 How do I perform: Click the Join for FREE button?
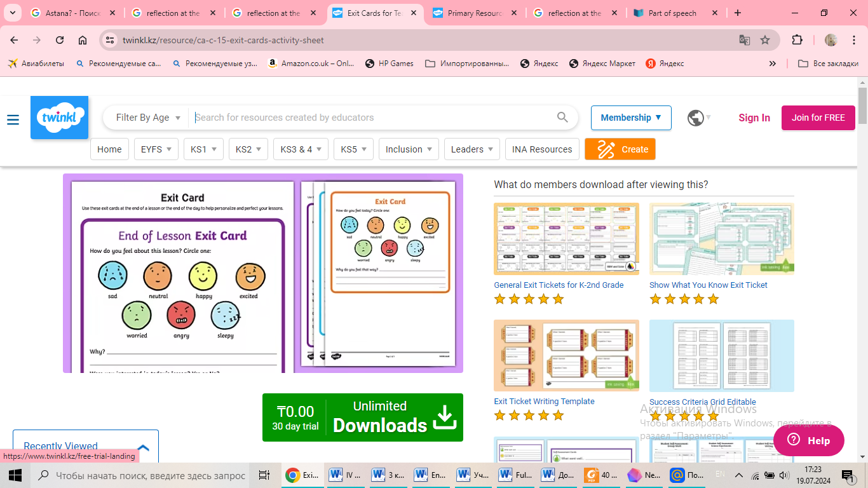(x=818, y=118)
